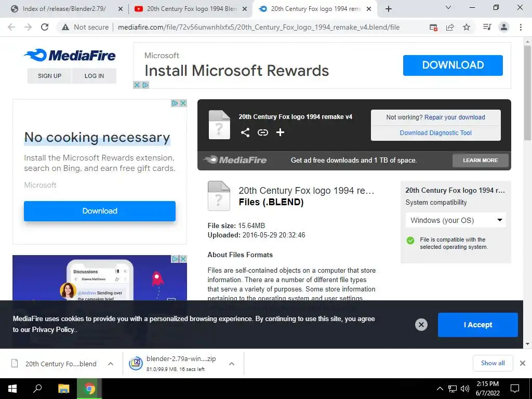Image resolution: width=532 pixels, height=399 pixels.
Task: Click the LEARN MORE button
Action: pos(481,160)
